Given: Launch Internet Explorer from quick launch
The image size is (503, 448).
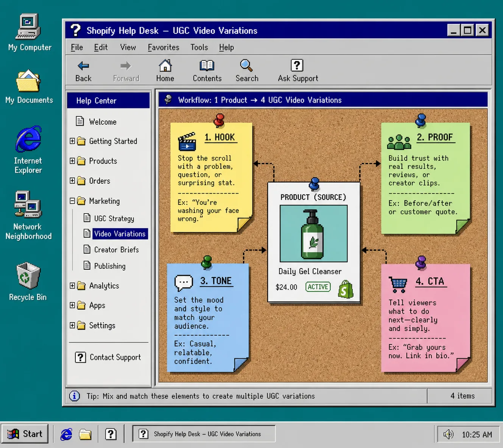Looking at the screenshot, I should point(66,434).
